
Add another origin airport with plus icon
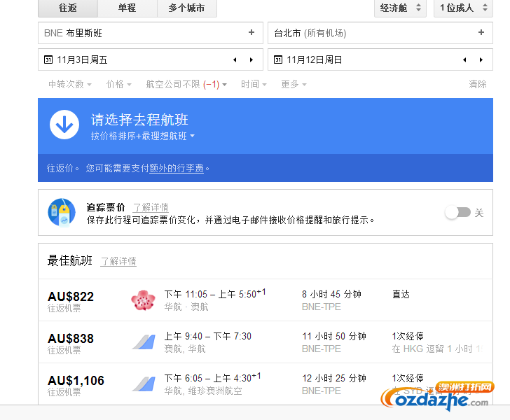point(251,32)
